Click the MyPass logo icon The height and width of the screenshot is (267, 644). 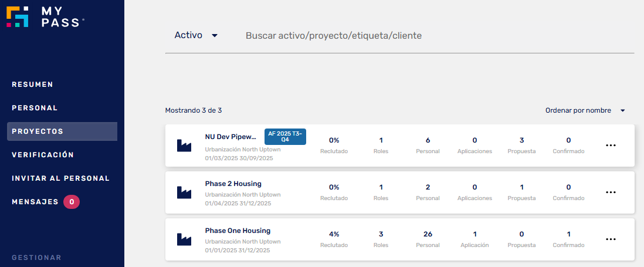[x=17, y=17]
